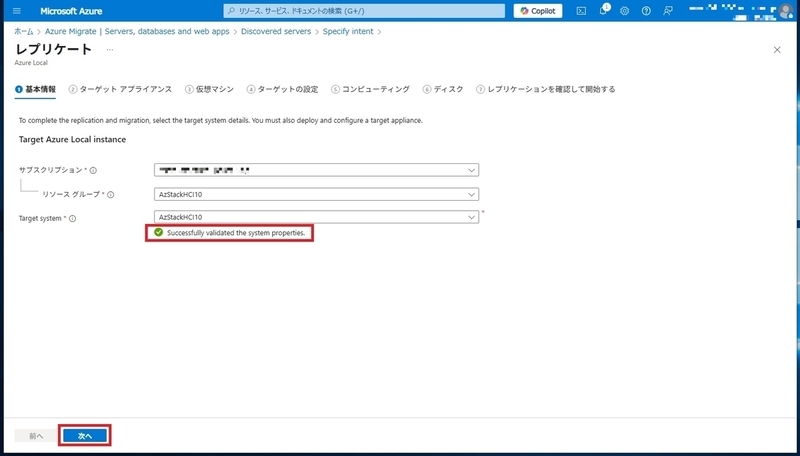
Task: Open Azure Migrate servers breadcrumb
Action: coord(137,31)
